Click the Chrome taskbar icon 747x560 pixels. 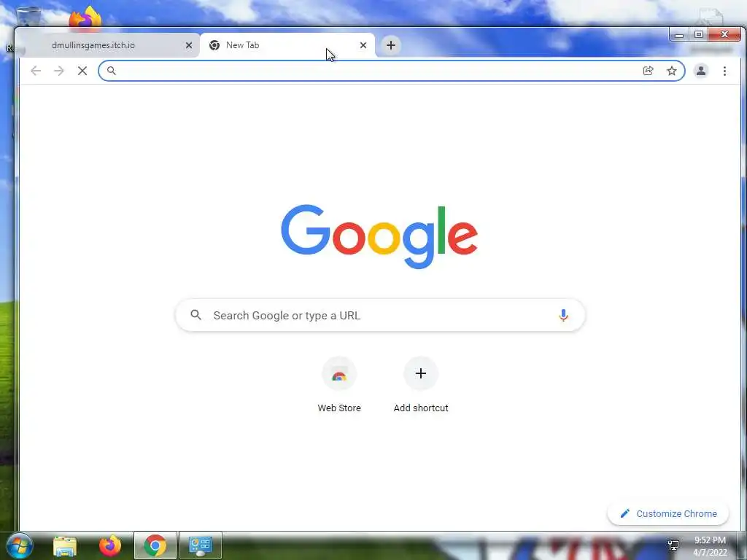(155, 545)
